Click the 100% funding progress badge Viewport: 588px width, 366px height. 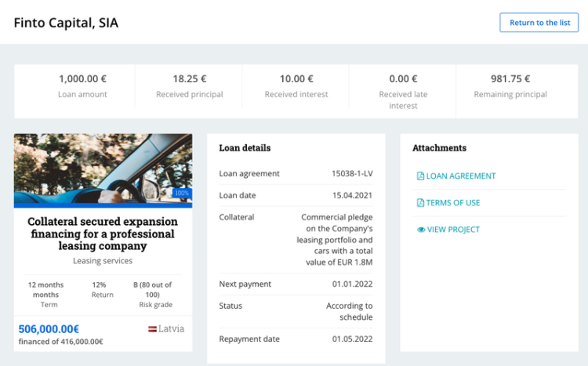[182, 193]
